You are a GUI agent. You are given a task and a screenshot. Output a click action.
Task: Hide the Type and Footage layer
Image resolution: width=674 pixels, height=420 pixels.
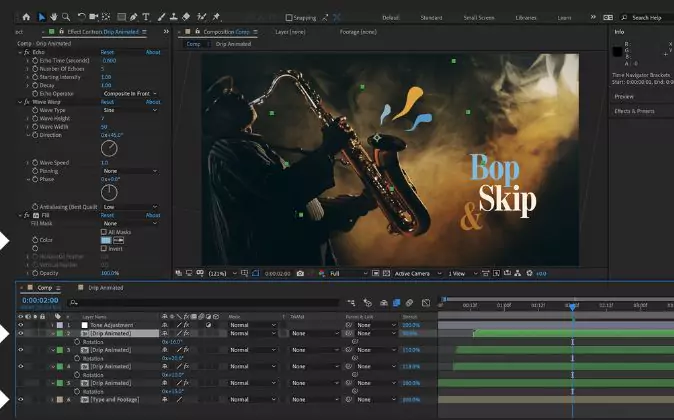pos(21,399)
